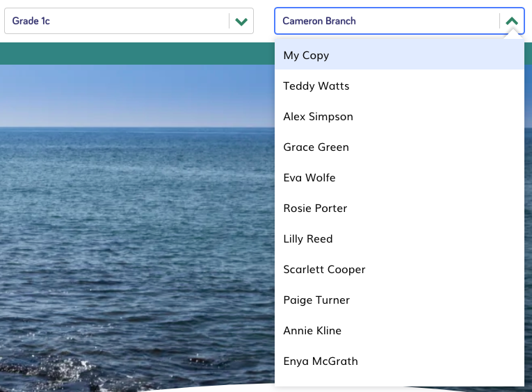The height and width of the screenshot is (392, 532).
Task: Click the Cameron Branch student selector field
Action: coord(386,21)
